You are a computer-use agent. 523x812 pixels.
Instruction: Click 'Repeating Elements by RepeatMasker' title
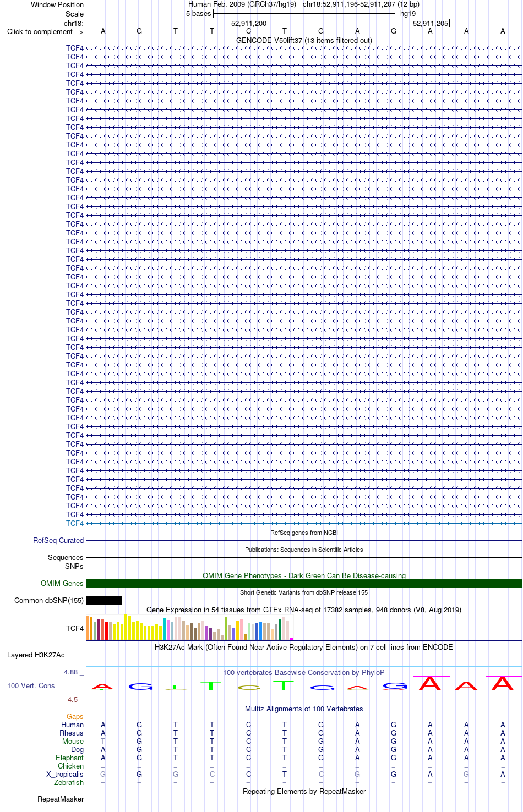point(304,791)
